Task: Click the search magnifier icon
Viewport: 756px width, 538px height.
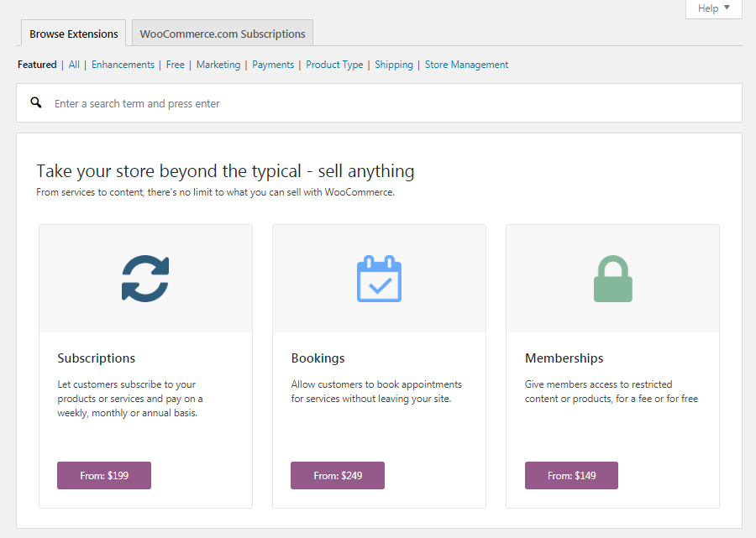Action: 34,102
